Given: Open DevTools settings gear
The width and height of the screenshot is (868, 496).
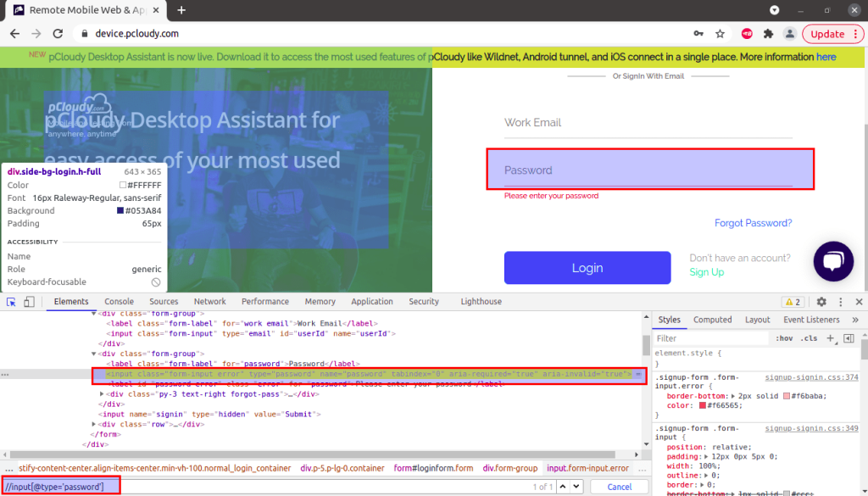Looking at the screenshot, I should [x=821, y=302].
